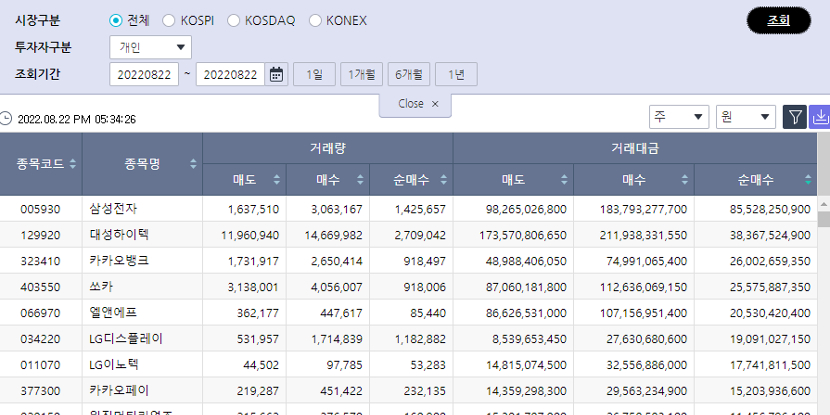This screenshot has height=415, width=830.
Task: Expand the 주 unit dropdown
Action: point(678,117)
